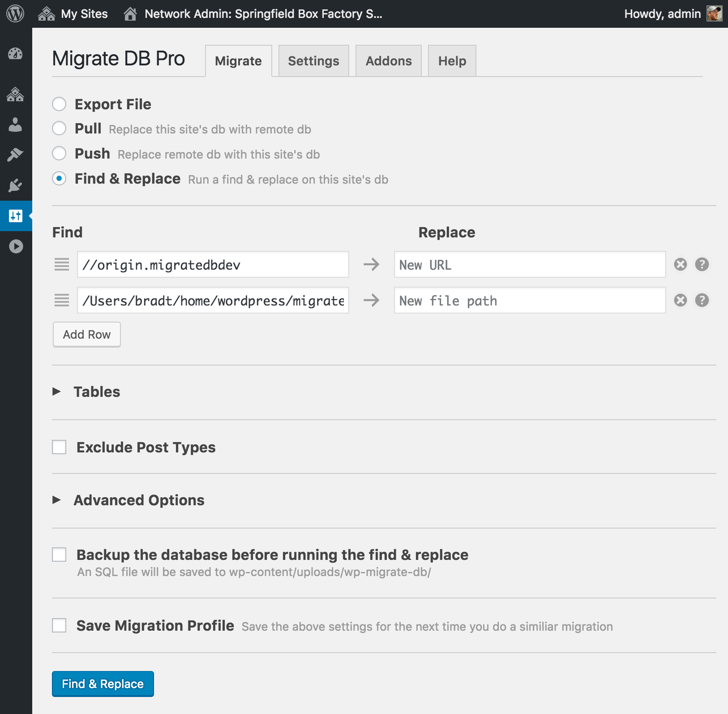Click the Find column heading
The image size is (728, 714).
[68, 232]
